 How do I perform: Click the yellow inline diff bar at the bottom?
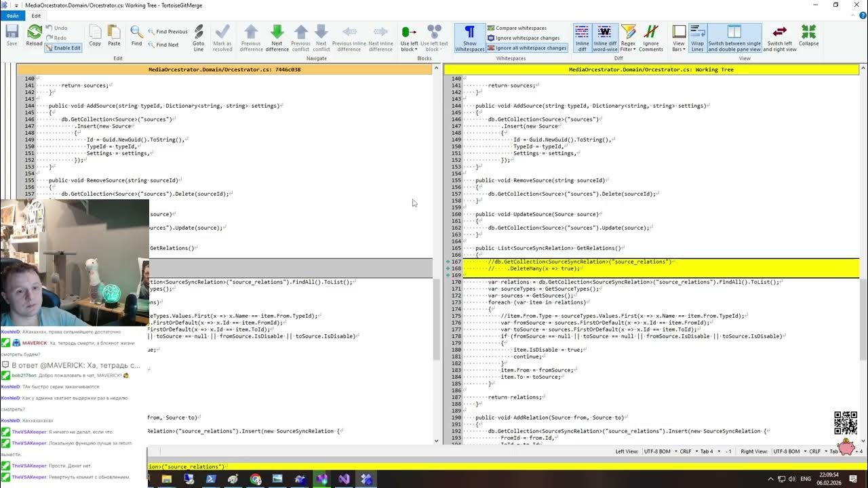(508, 466)
